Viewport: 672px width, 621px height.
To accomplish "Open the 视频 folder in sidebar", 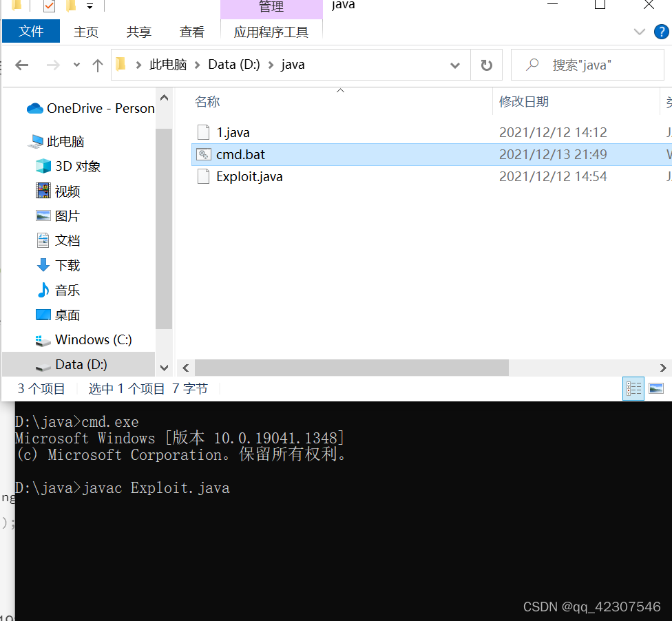I will point(58,191).
